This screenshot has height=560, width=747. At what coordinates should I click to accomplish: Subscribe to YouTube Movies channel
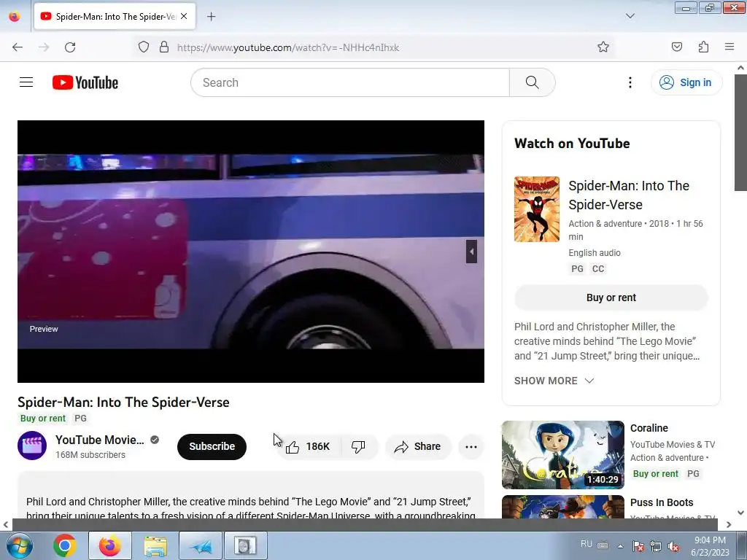click(x=212, y=447)
